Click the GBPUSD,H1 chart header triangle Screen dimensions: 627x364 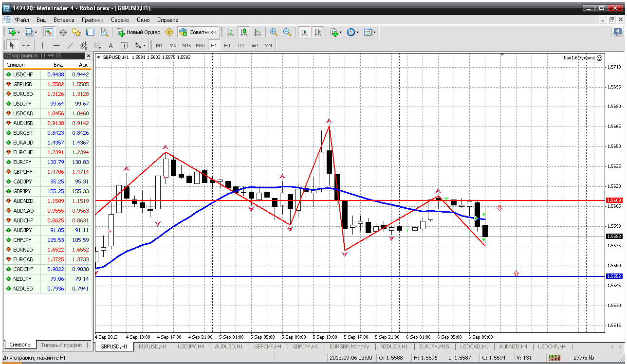(99, 57)
